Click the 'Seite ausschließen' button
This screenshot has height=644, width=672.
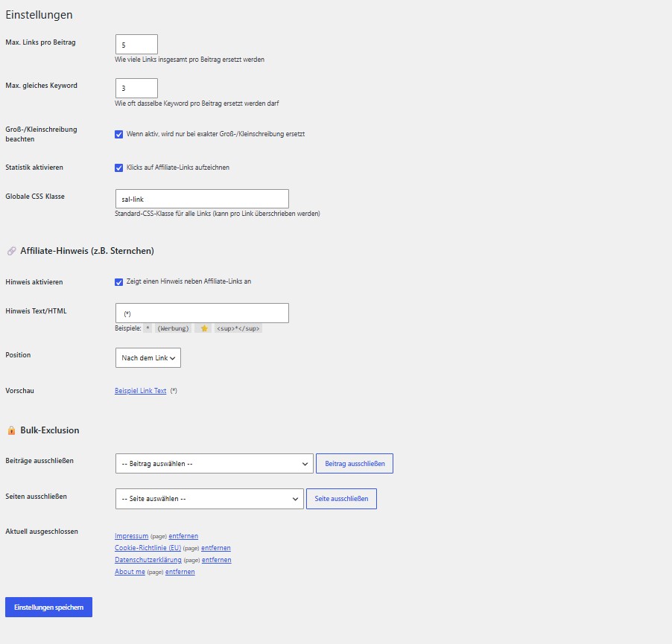[x=341, y=499]
